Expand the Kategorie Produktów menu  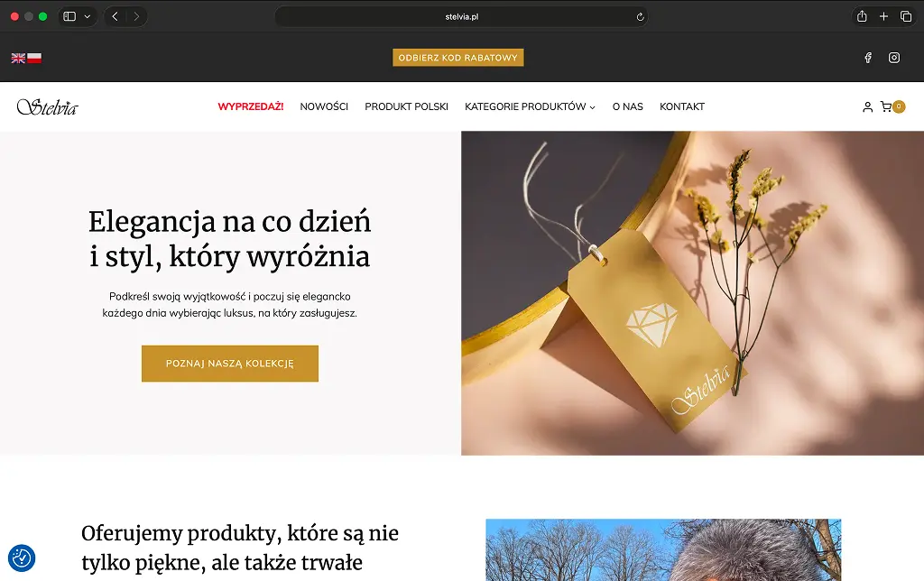tap(530, 106)
